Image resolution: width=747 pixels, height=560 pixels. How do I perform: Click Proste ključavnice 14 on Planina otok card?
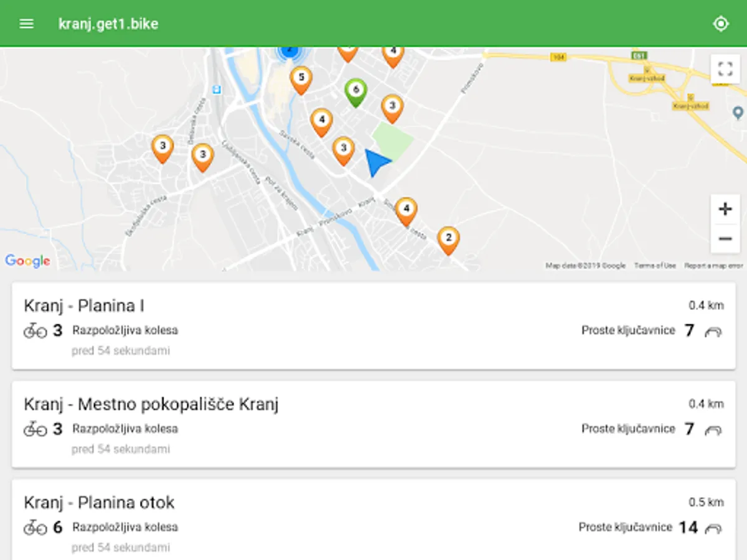point(638,527)
